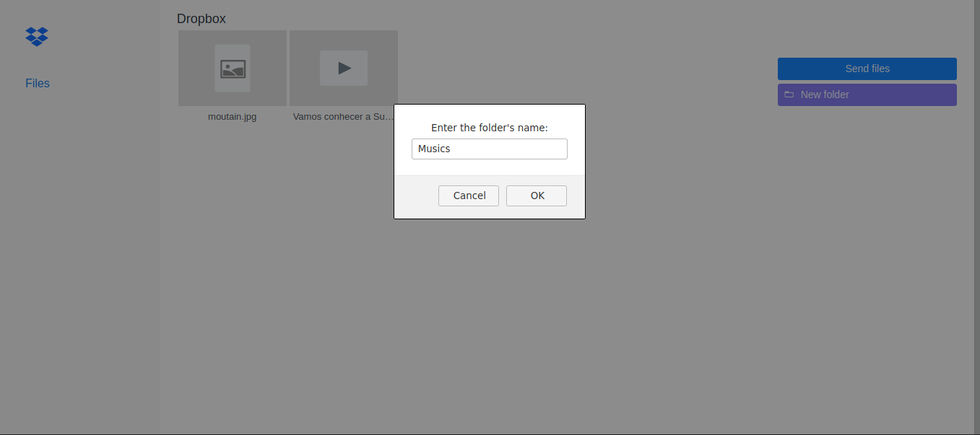Click the Dropbox logo icon

(37, 36)
